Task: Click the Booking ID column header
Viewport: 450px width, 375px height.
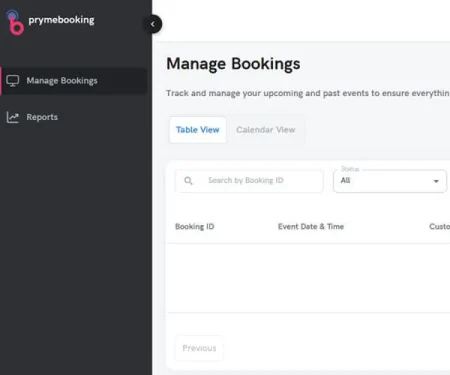Action: click(195, 227)
